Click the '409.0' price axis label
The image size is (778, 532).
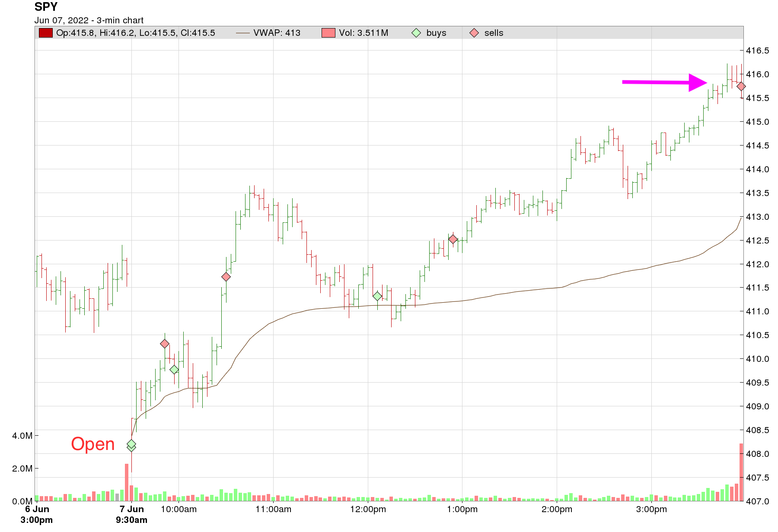[758, 406]
